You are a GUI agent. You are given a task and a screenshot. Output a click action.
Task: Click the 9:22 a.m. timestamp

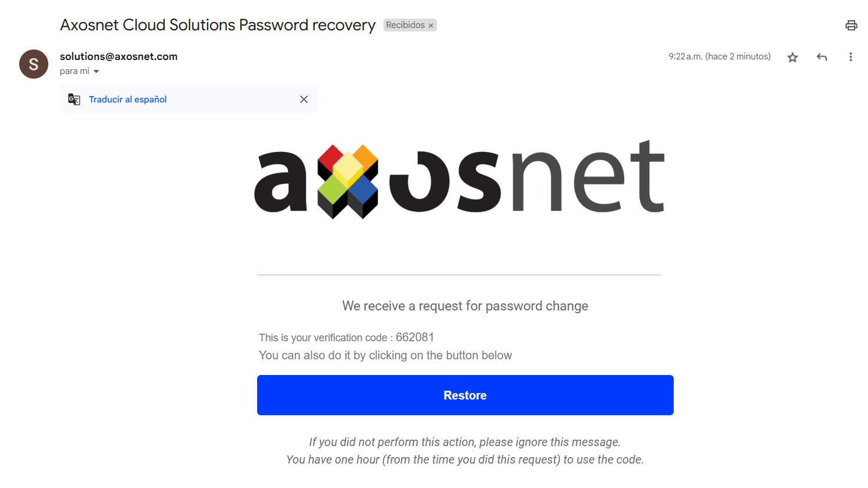(x=720, y=56)
